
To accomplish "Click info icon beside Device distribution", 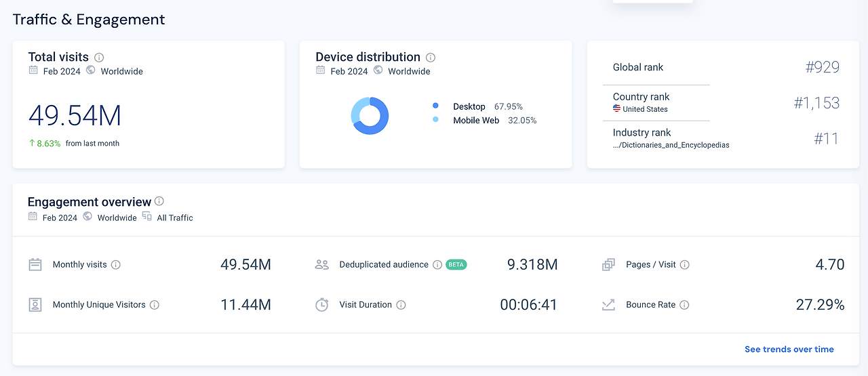I will (x=431, y=58).
